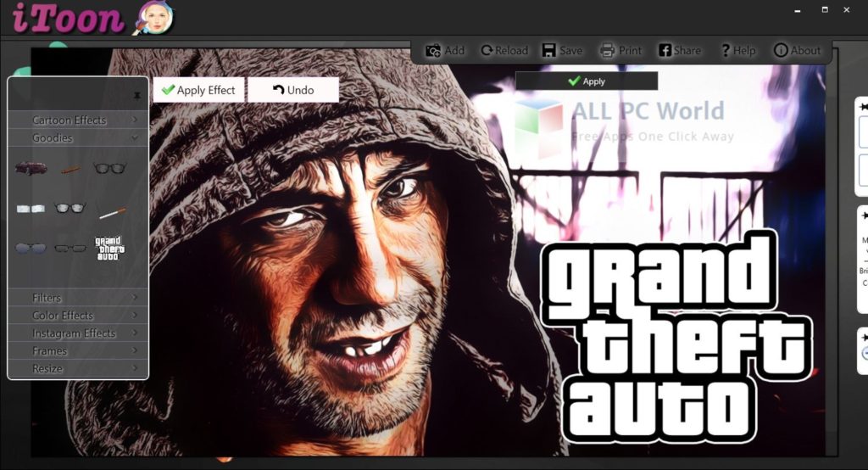Pin the left effects panel
Image resolution: width=868 pixels, height=470 pixels.
pyautogui.click(x=136, y=96)
